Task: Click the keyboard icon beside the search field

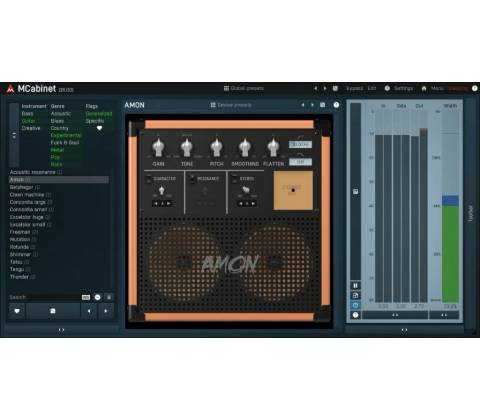Action: click(86, 297)
